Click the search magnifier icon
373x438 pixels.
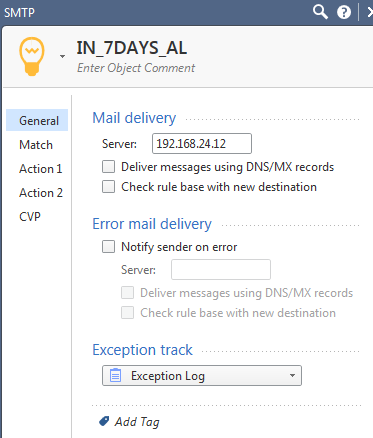point(320,12)
